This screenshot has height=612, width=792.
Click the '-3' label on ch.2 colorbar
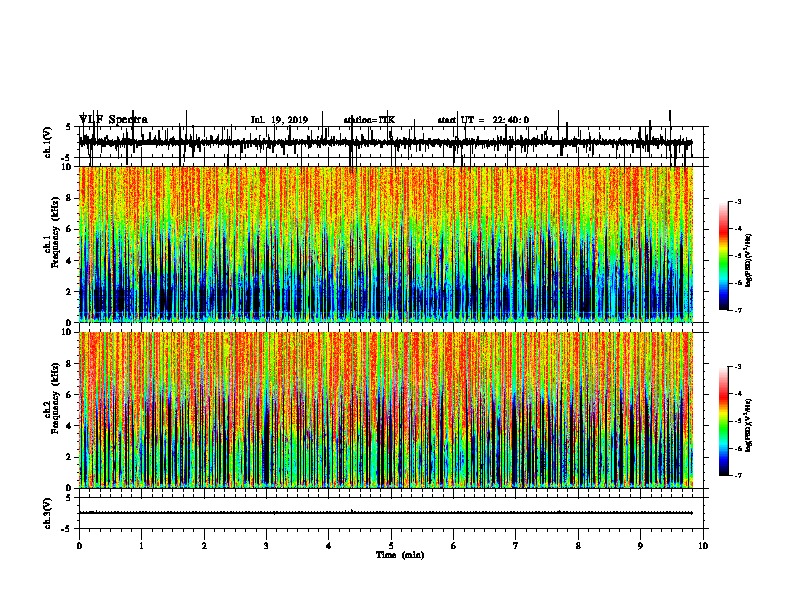(737, 367)
